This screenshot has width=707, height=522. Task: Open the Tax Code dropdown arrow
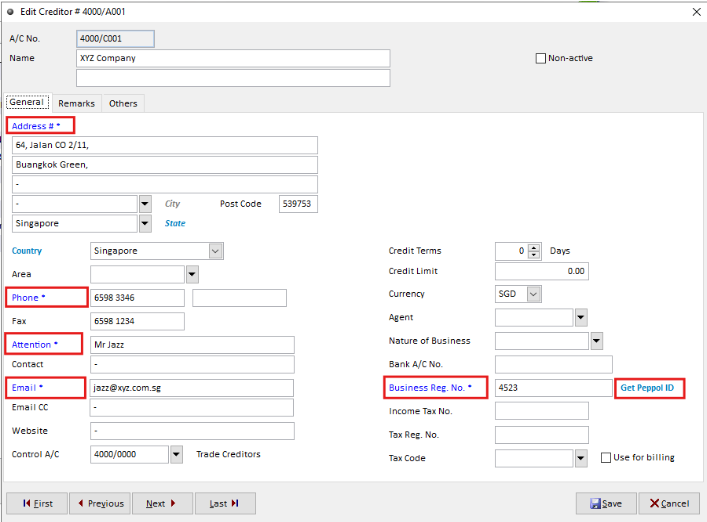click(x=581, y=458)
